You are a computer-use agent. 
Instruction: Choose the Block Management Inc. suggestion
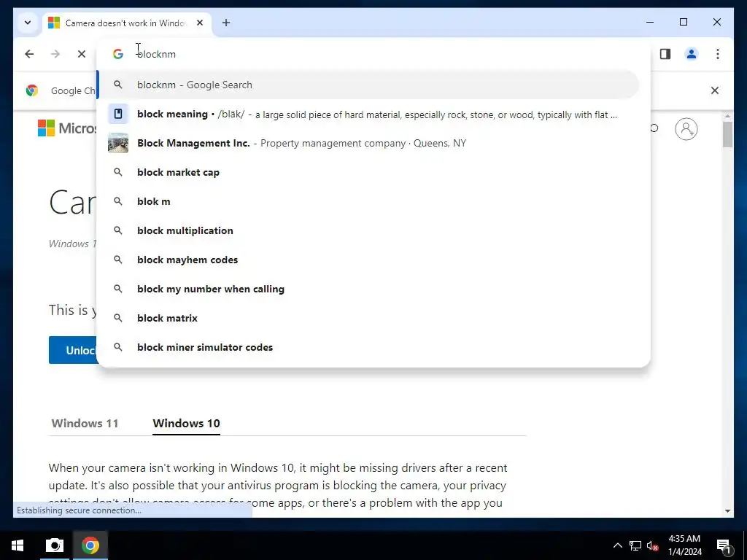[368, 144]
